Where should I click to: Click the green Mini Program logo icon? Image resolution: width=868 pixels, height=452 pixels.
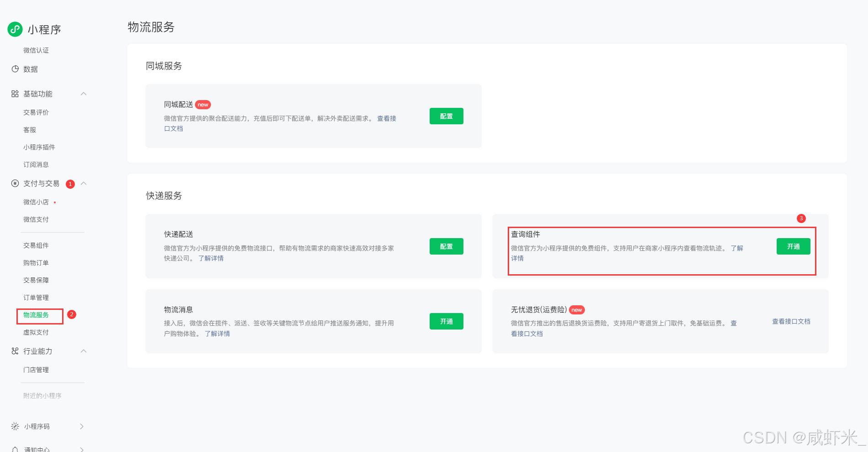tap(15, 29)
